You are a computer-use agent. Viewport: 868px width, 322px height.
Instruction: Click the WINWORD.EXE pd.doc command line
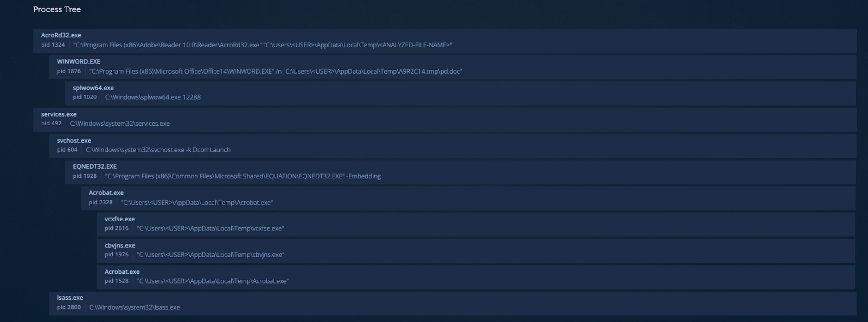276,71
